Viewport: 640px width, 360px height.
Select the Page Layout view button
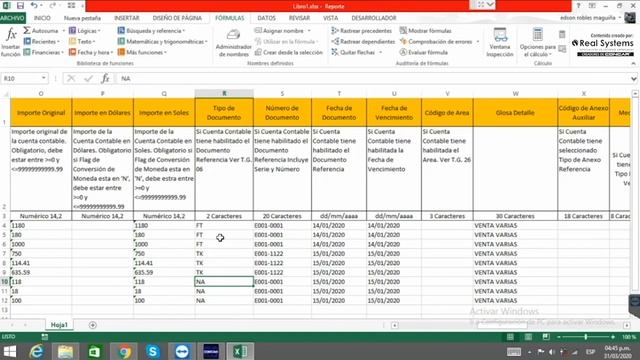528,337
